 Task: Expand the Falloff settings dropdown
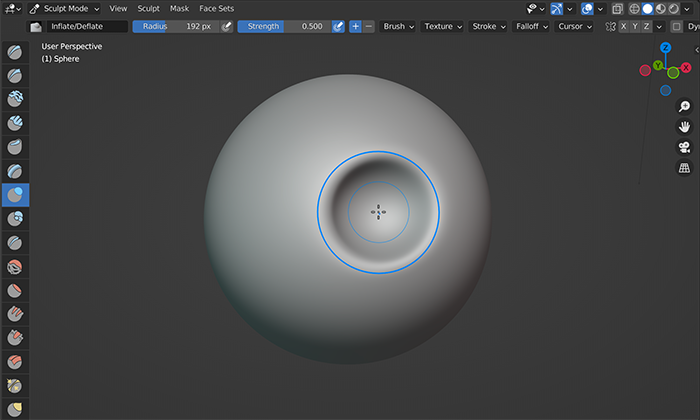point(532,27)
